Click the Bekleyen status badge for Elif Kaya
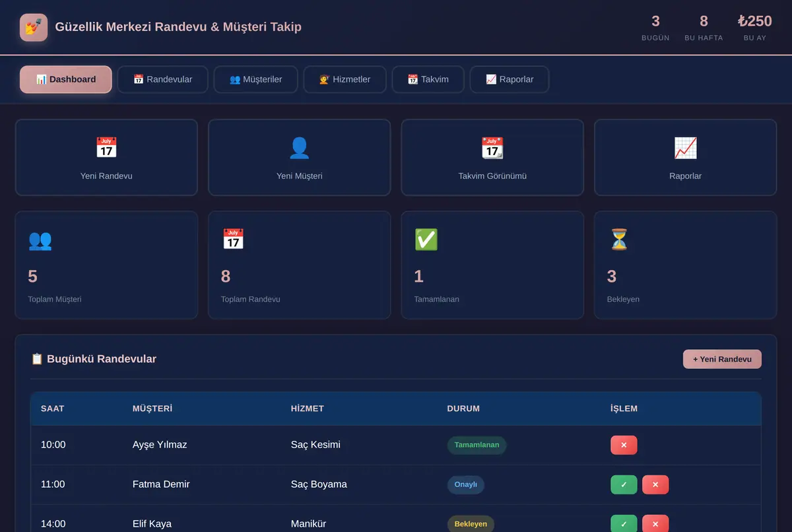This screenshot has width=792, height=532. point(471,524)
